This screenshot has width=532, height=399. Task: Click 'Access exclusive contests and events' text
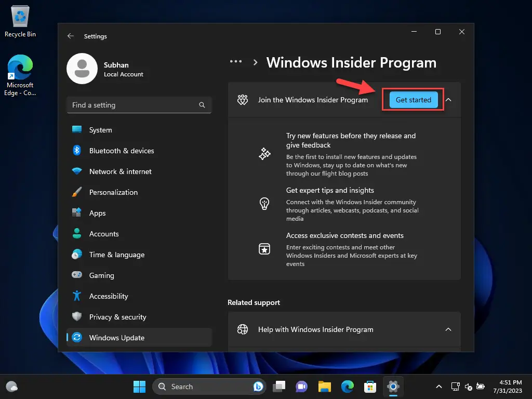click(x=345, y=235)
